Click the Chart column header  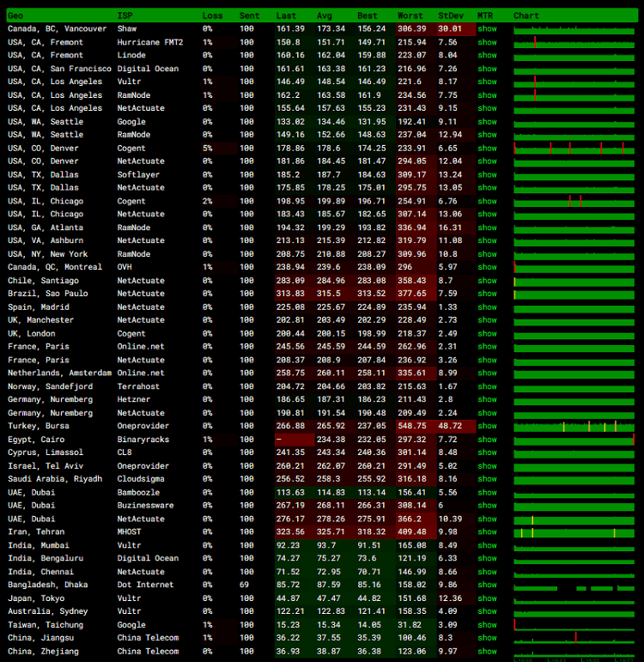pos(526,16)
